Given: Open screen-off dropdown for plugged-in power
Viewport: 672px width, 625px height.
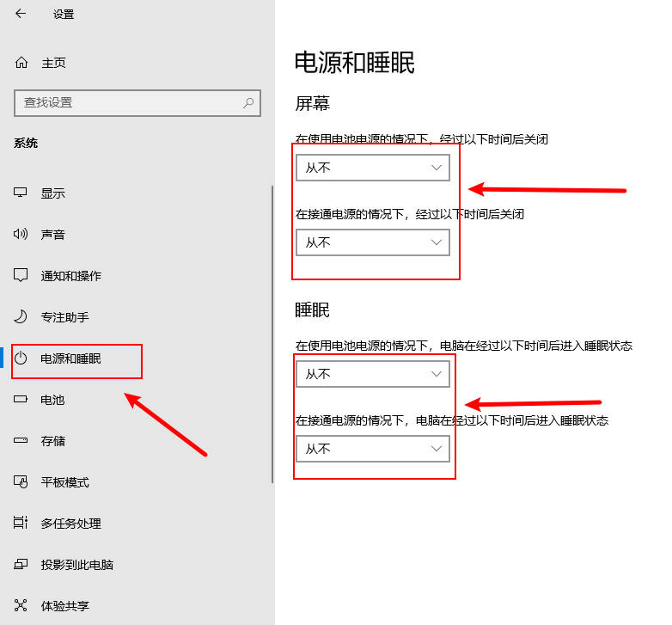Looking at the screenshot, I should tap(373, 242).
